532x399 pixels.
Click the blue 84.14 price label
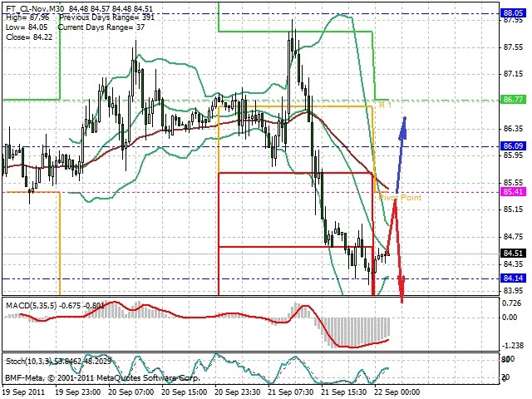click(513, 278)
